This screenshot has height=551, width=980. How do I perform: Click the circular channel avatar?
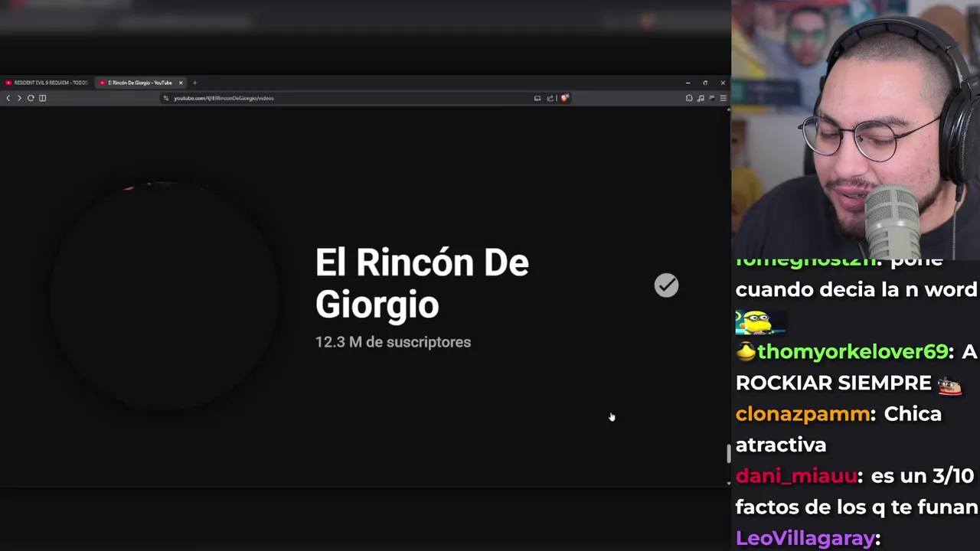point(165,296)
